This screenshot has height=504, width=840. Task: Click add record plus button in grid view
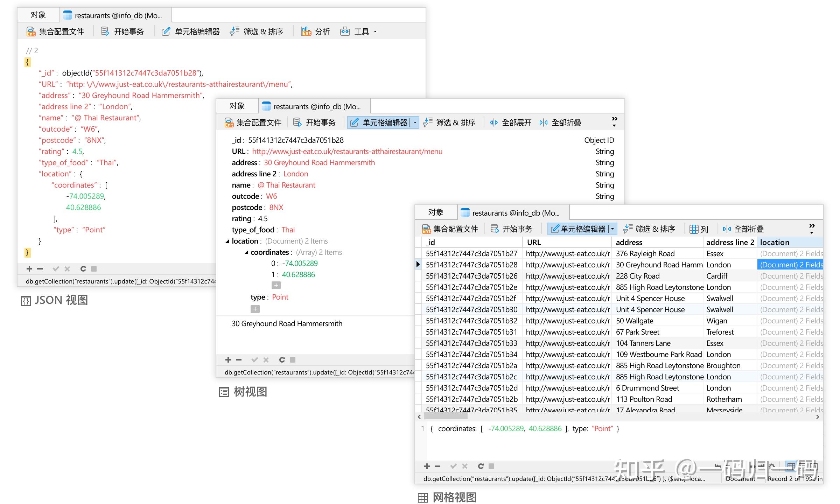[x=427, y=466]
